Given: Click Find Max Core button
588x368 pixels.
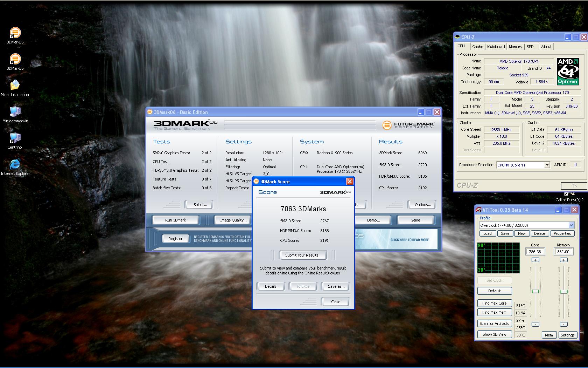Looking at the screenshot, I should pos(494,303).
